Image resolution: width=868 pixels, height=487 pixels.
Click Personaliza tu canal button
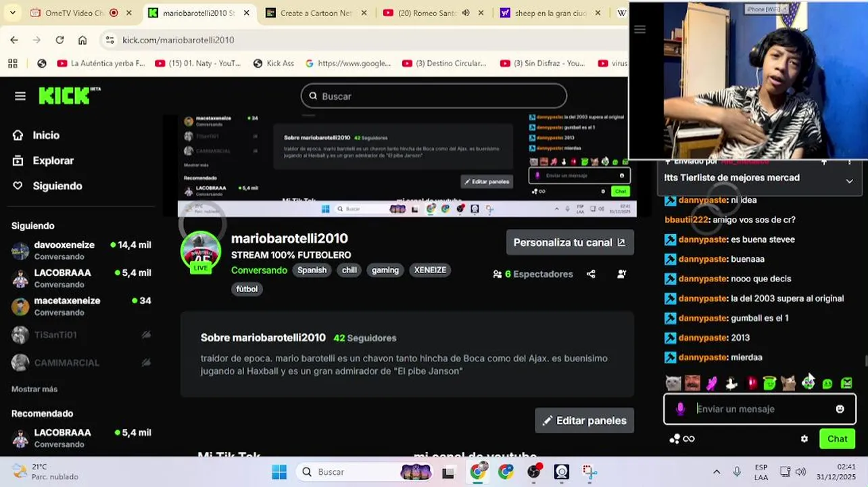tap(570, 242)
